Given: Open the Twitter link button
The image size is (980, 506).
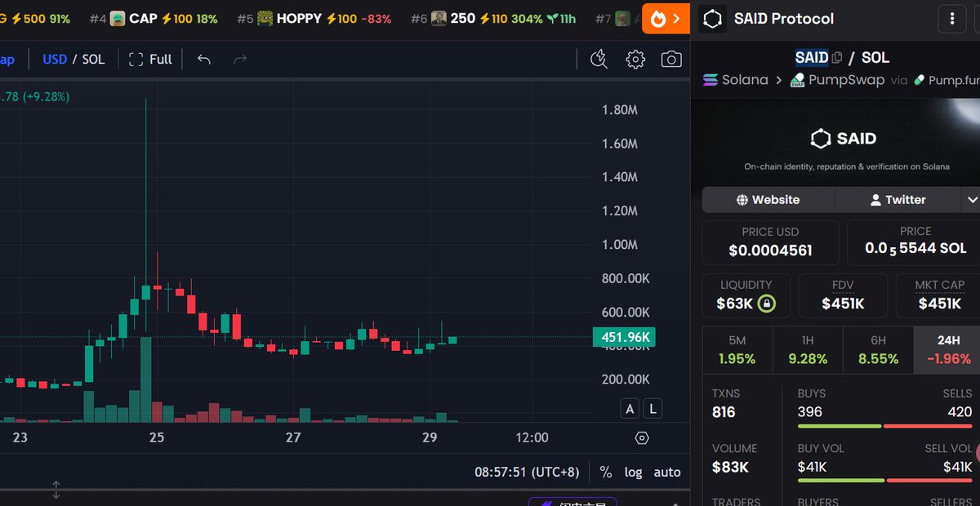Looking at the screenshot, I should click(x=898, y=200).
